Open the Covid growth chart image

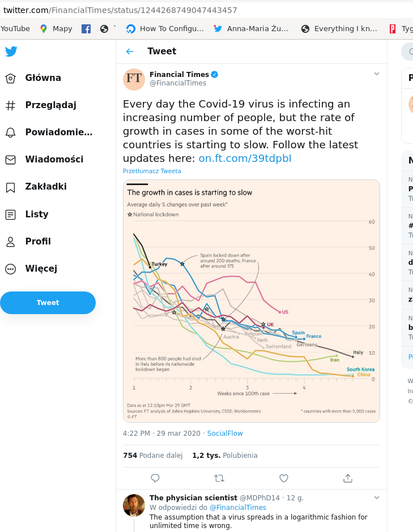point(251,301)
